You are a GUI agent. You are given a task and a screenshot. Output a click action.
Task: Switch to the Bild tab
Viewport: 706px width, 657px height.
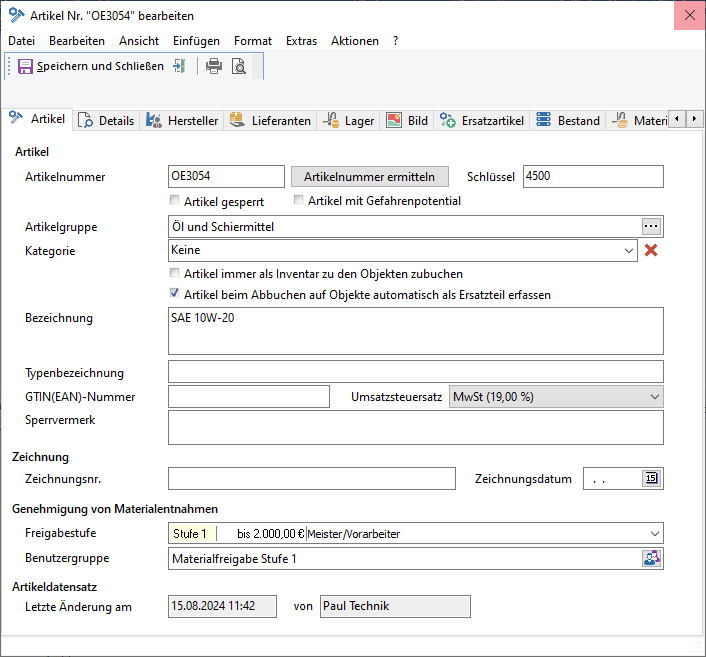(x=407, y=121)
